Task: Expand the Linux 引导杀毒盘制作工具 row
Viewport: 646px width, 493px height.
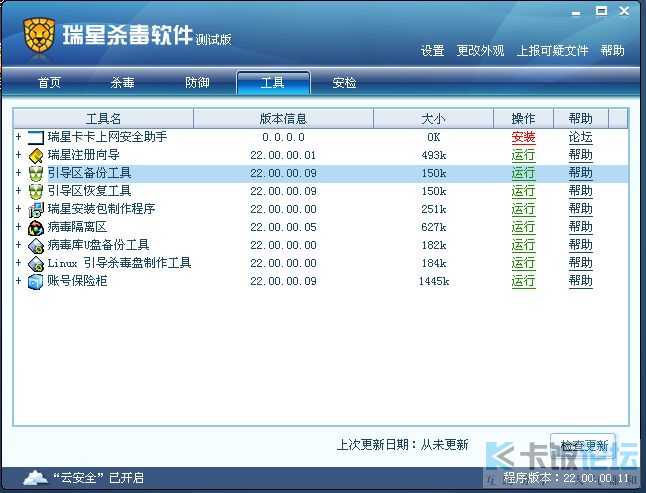Action: (18, 262)
